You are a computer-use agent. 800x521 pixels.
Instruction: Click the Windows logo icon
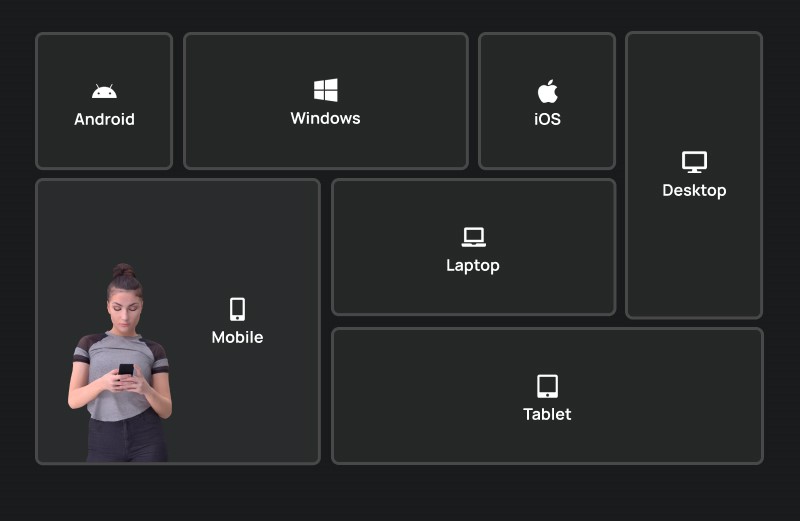tap(326, 90)
